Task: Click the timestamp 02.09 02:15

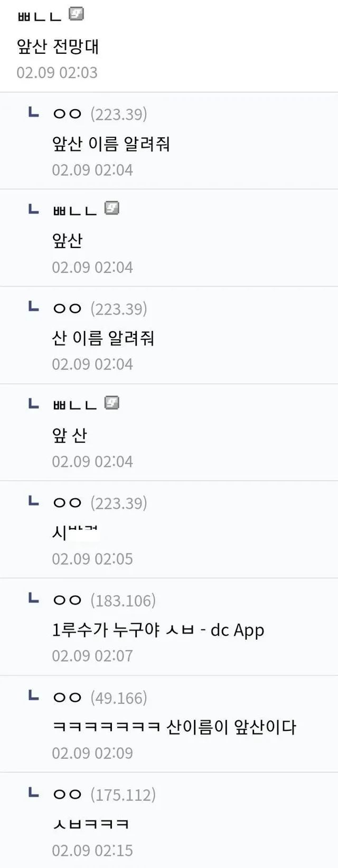Action: click(92, 850)
